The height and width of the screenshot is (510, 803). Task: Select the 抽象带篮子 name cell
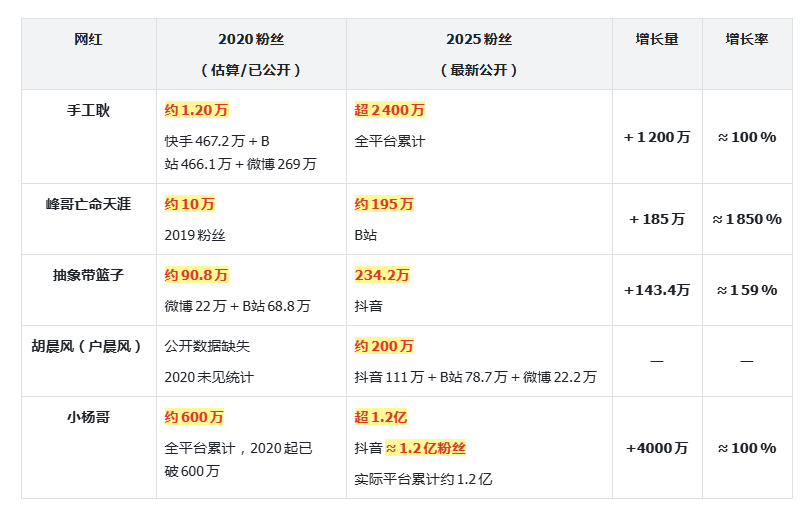click(88, 275)
